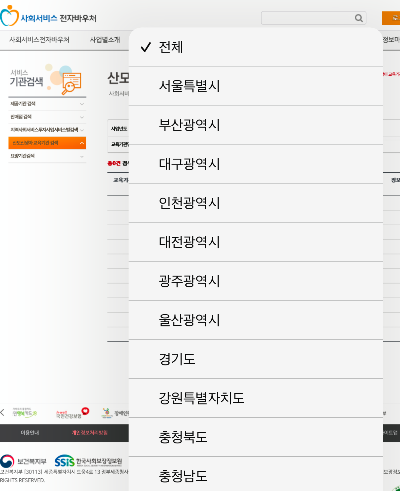400x491 pixels.
Task: Pick 울산광역시 entry
Action: pos(256,320)
